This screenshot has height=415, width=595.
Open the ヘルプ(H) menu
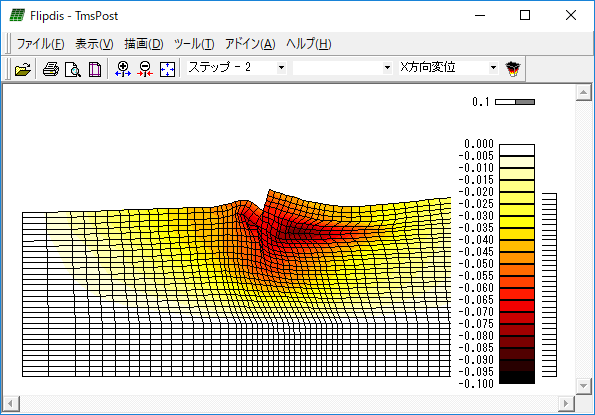tap(309, 44)
